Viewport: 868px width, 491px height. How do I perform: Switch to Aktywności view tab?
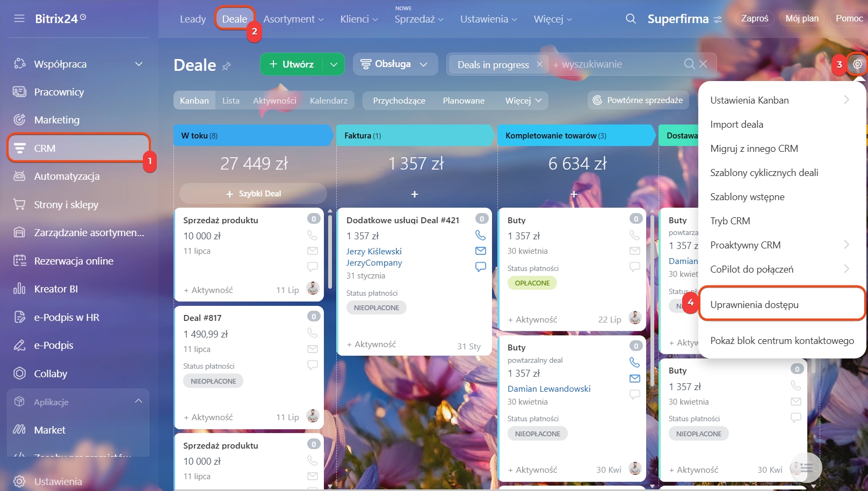pos(274,100)
